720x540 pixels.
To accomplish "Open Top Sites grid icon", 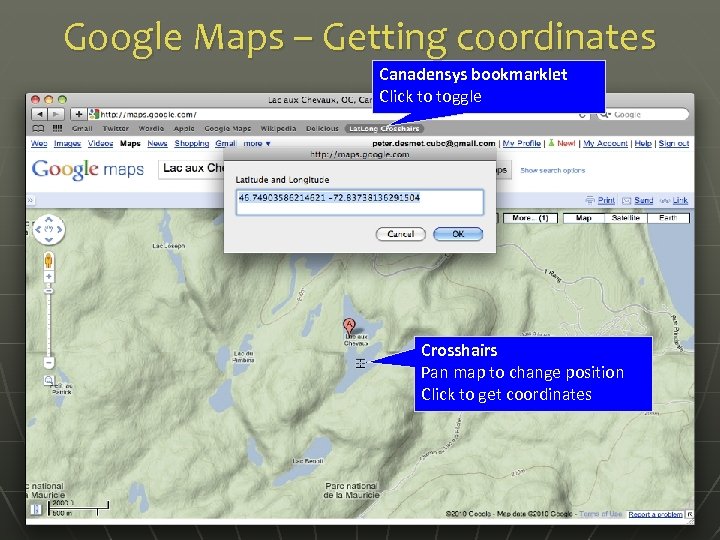I will (x=57, y=129).
